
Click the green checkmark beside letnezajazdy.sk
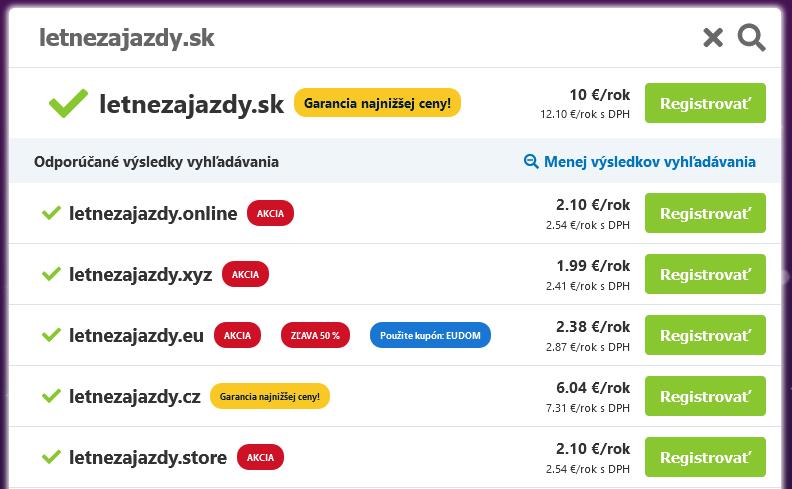point(68,103)
